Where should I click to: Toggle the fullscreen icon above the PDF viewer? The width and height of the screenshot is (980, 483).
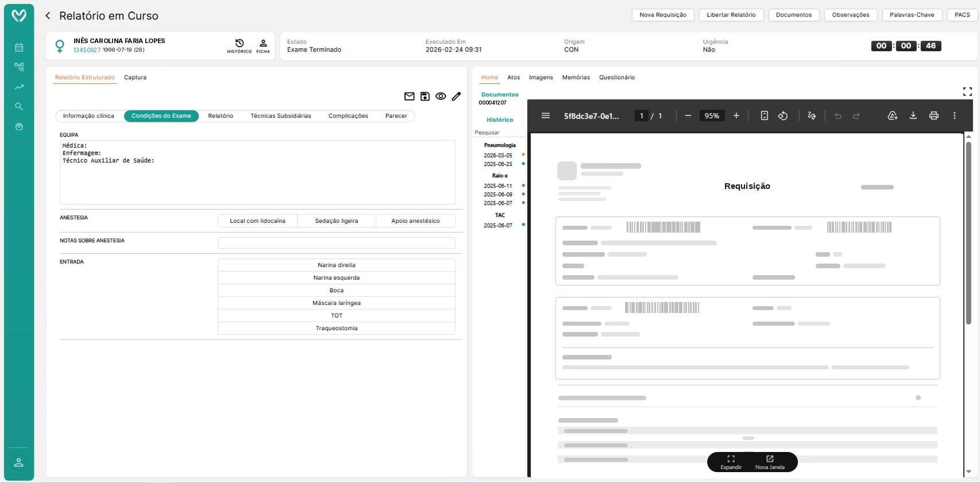click(x=967, y=91)
